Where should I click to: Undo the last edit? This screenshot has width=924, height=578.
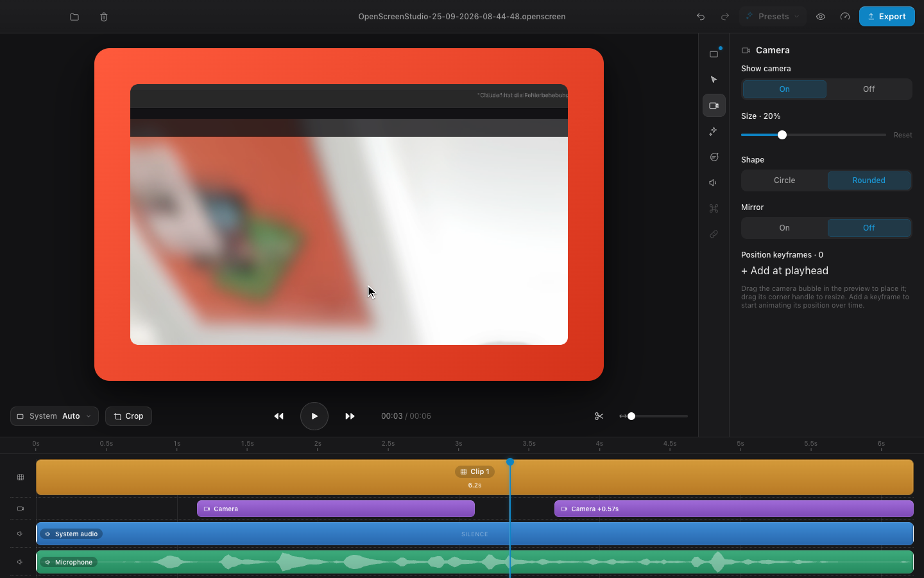click(701, 17)
